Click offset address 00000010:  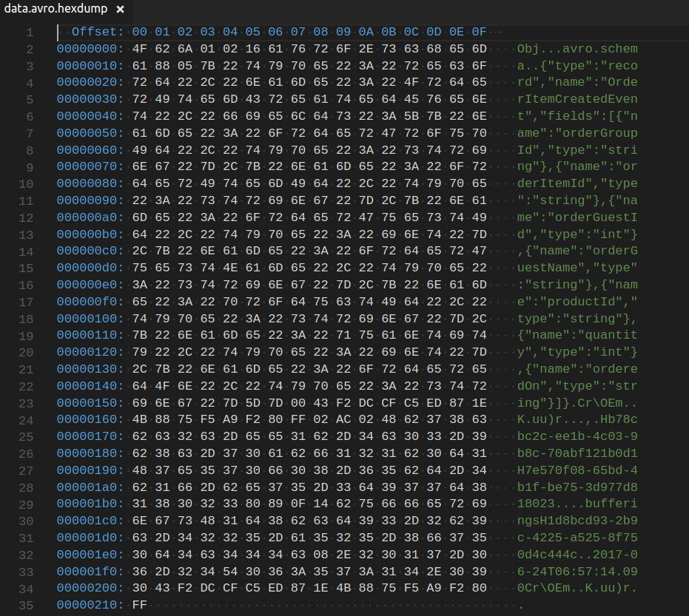(x=90, y=66)
